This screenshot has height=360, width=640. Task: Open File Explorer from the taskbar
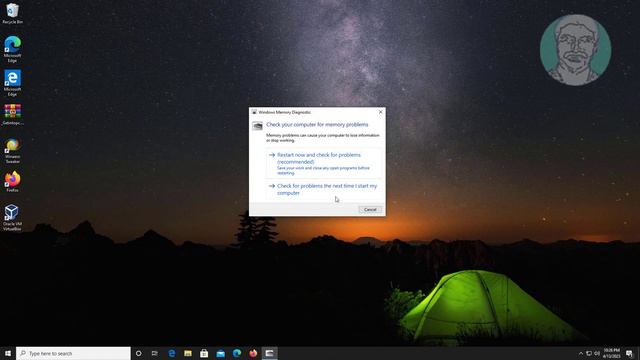pos(188,353)
